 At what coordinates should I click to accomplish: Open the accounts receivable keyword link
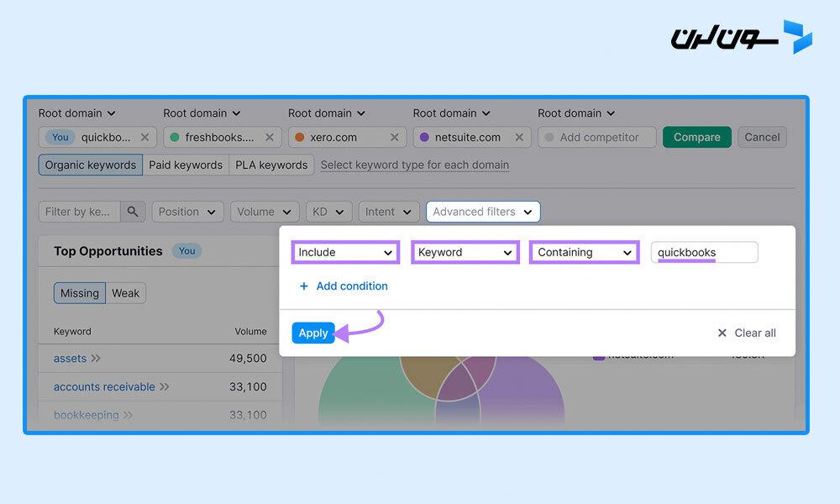pyautogui.click(x=104, y=386)
